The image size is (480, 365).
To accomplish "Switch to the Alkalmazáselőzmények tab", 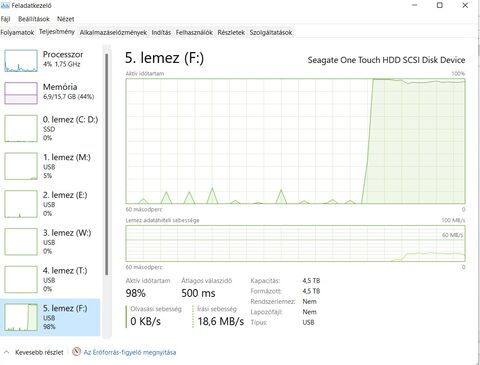I will tap(113, 32).
